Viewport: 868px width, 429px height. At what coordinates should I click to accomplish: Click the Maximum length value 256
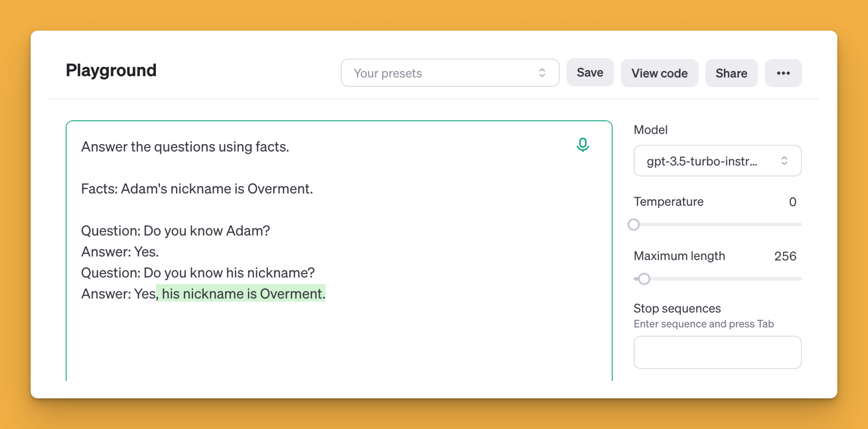click(x=785, y=256)
